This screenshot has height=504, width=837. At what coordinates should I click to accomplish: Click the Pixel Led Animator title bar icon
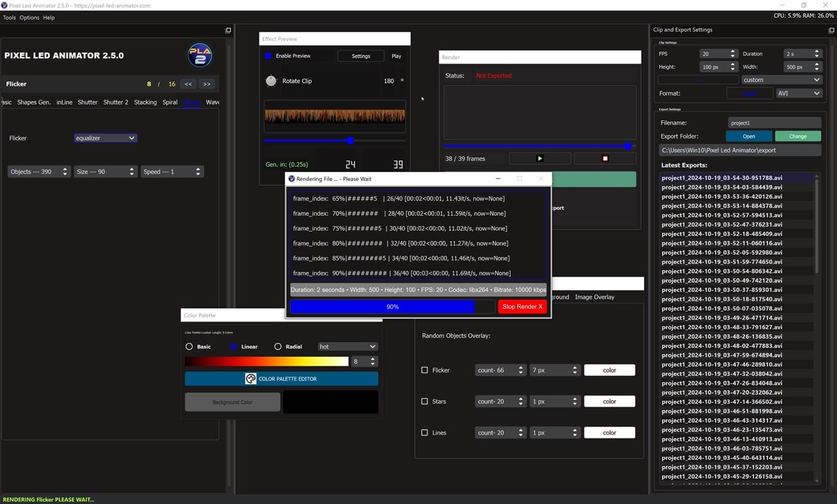click(x=5, y=5)
